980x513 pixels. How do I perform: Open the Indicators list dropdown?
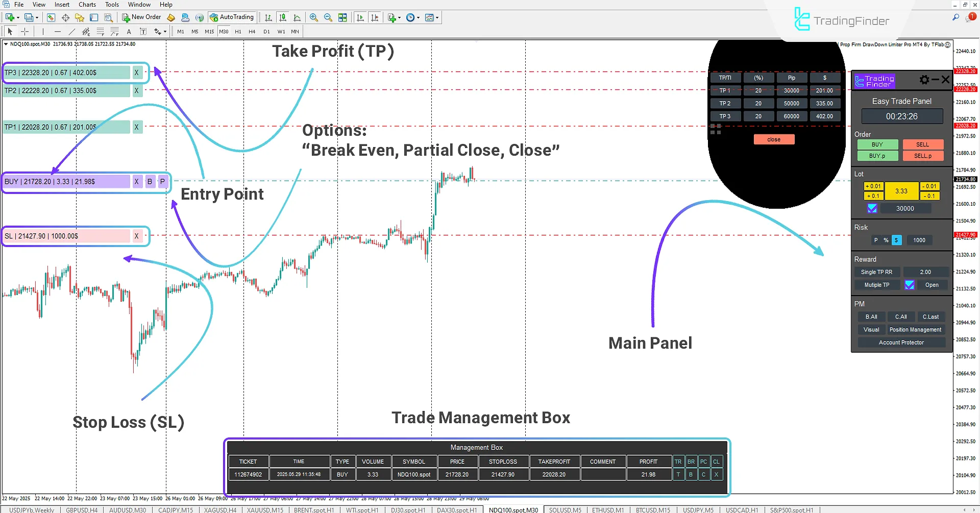tap(394, 17)
